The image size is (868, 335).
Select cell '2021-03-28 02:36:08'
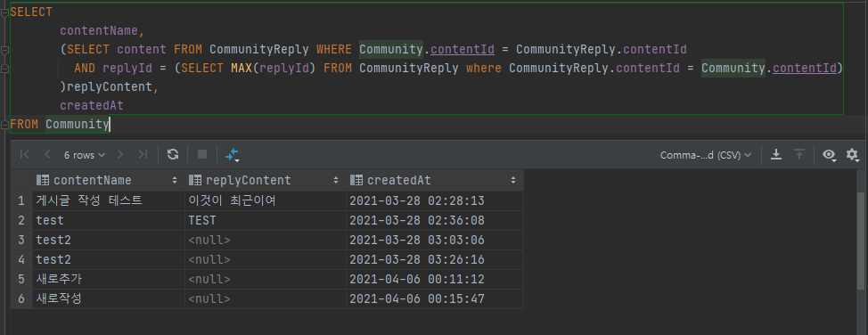435,220
